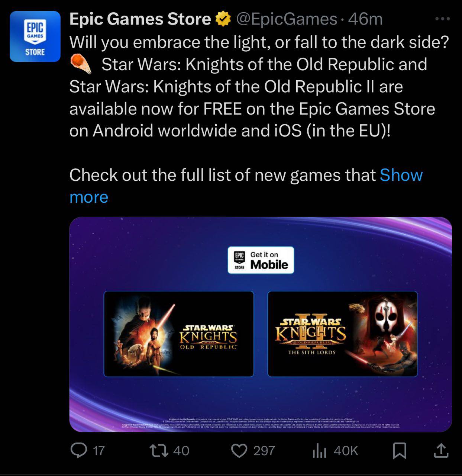View analytics via the bar chart icon
The width and height of the screenshot is (462, 476).
pos(319,451)
